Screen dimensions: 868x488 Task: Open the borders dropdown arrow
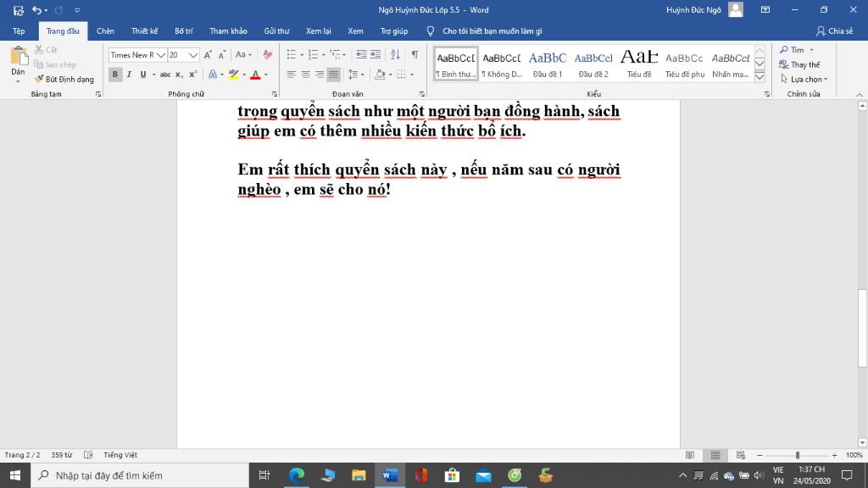coord(412,75)
